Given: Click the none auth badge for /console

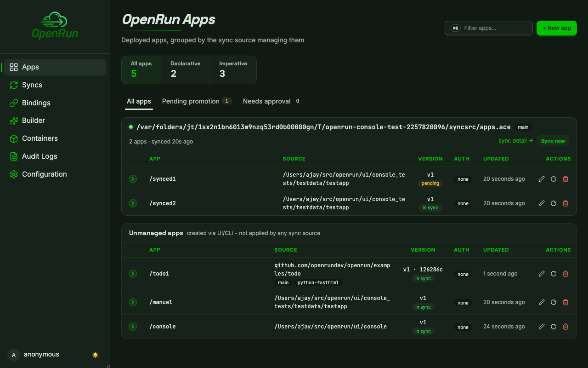Looking at the screenshot, I should point(463,327).
